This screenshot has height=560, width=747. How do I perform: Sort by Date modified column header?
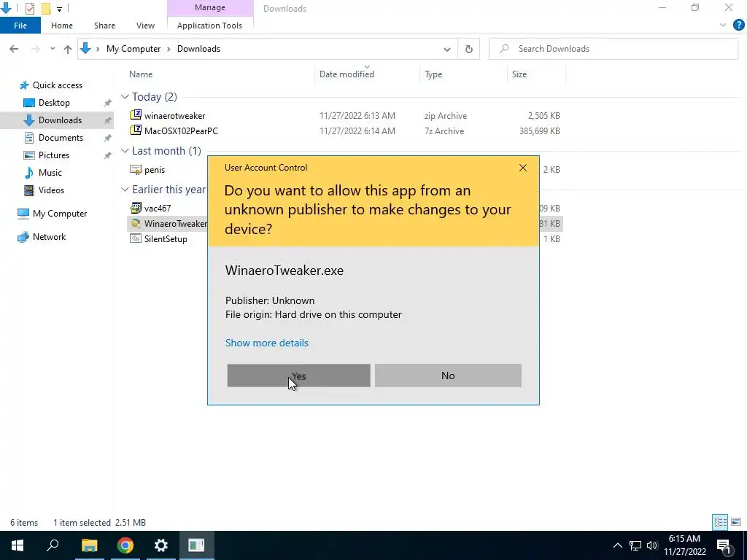tap(347, 74)
